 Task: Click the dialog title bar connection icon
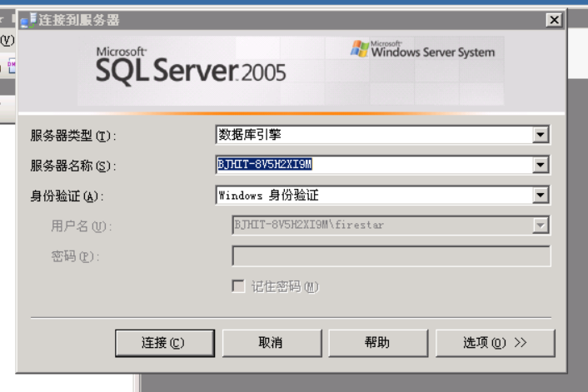(x=28, y=20)
